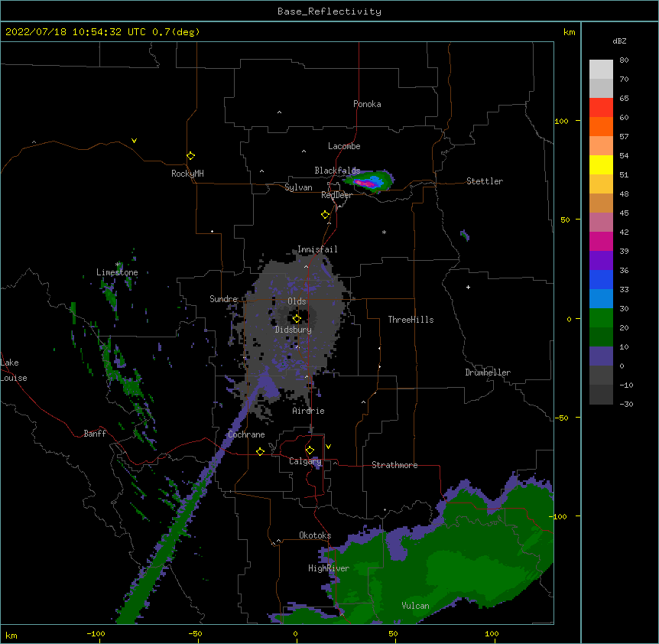Pick the blue swatch between 36 and 33 dBZ

click(x=601, y=279)
